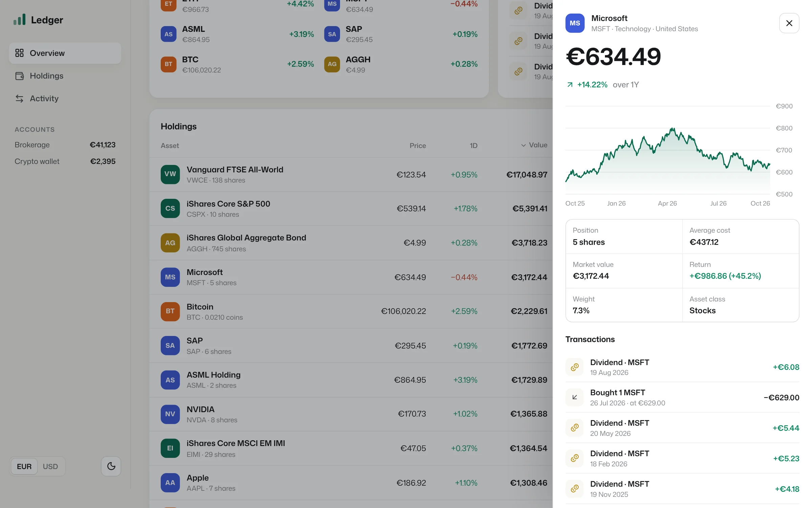Close the Microsoft detail panel
This screenshot has width=812, height=508.
coord(789,23)
